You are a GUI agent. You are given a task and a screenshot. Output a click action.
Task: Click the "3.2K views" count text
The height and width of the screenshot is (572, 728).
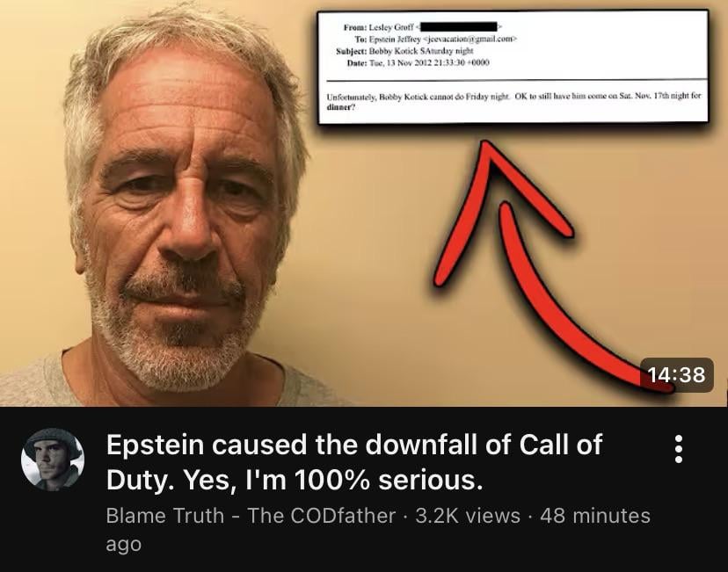(468, 516)
